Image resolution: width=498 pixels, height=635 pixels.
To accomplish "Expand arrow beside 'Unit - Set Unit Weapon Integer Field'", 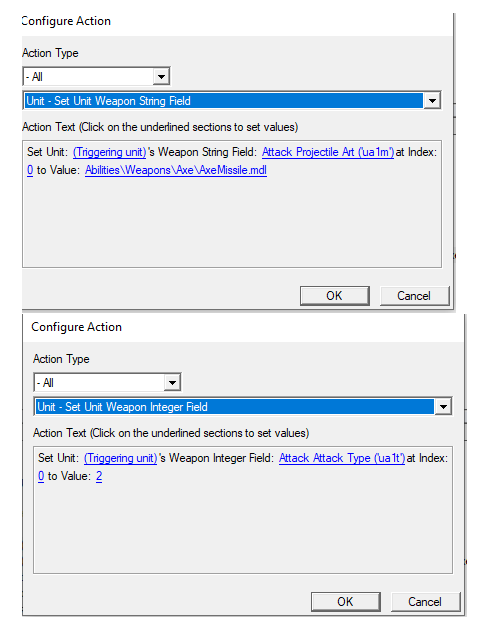I will [x=443, y=407].
